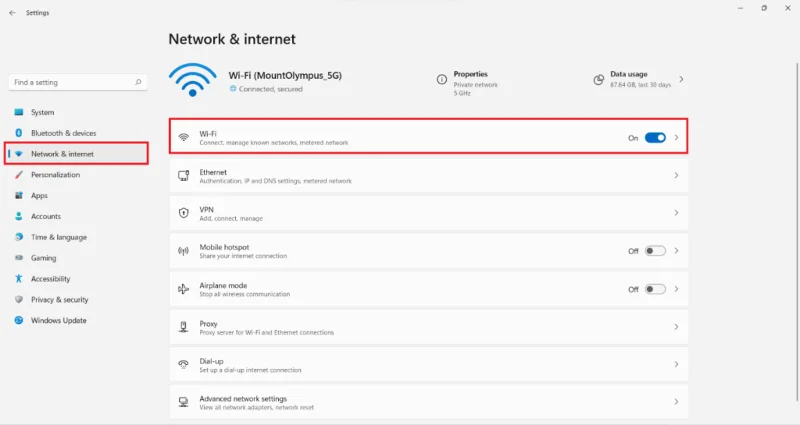This screenshot has width=800, height=425.
Task: Open Dial-up page via chevron
Action: [677, 364]
